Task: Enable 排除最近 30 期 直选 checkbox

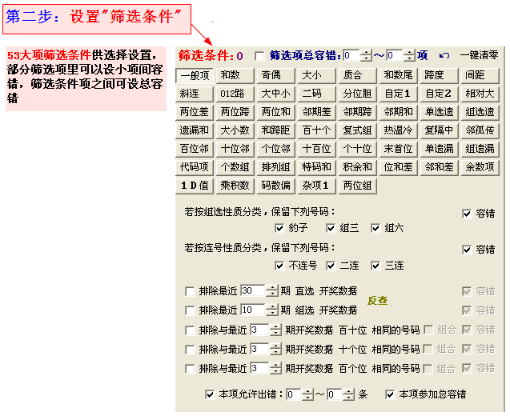Action: click(190, 291)
